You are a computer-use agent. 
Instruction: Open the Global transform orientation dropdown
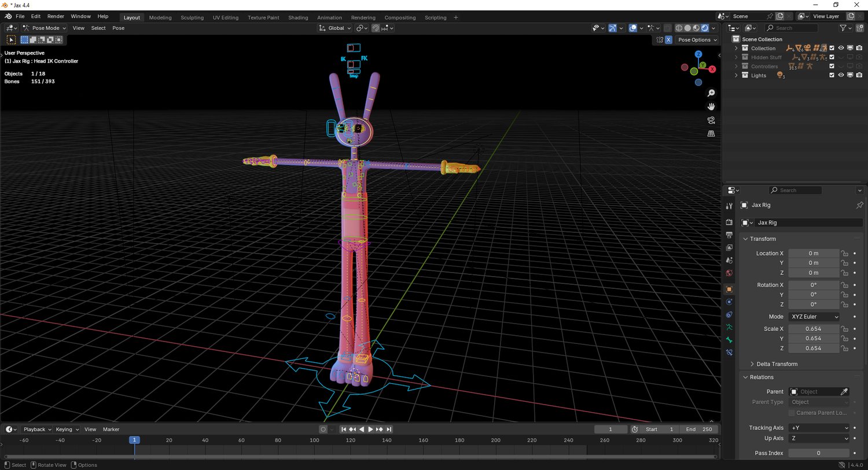[x=335, y=28]
